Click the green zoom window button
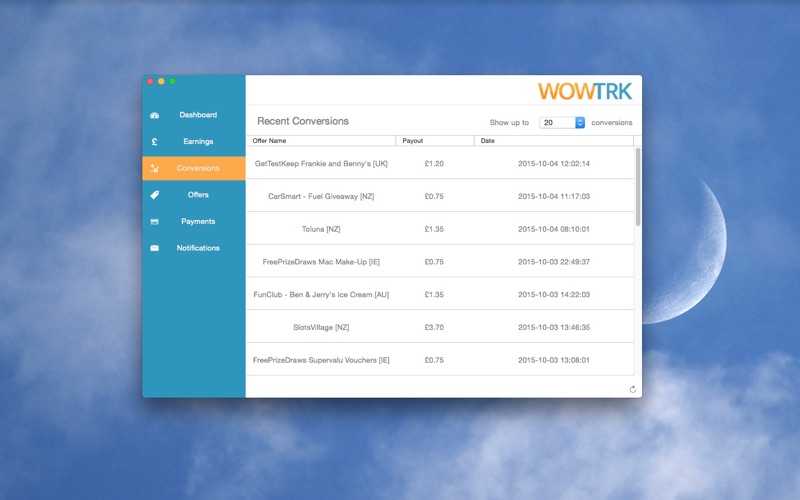The width and height of the screenshot is (800, 500). point(172,81)
